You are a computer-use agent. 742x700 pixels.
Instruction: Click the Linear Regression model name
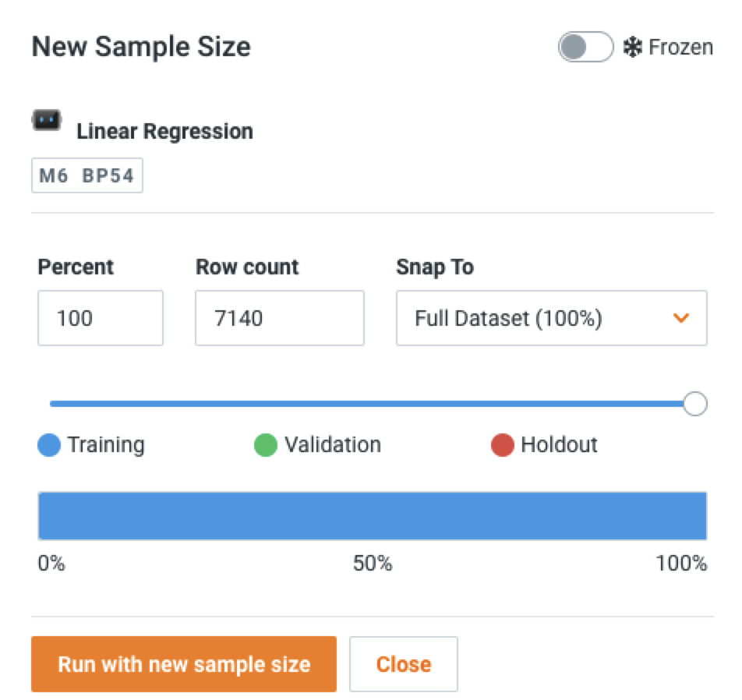[x=164, y=131]
